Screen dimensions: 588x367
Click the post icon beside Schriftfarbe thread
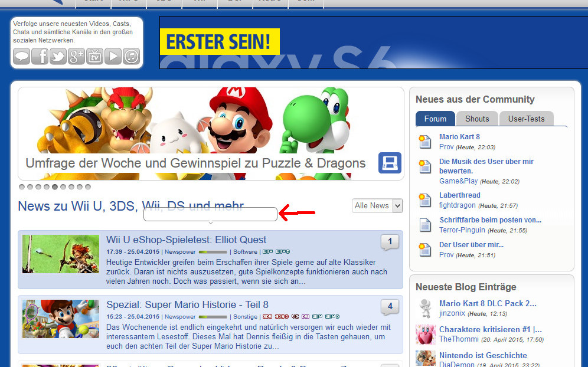coord(425,225)
